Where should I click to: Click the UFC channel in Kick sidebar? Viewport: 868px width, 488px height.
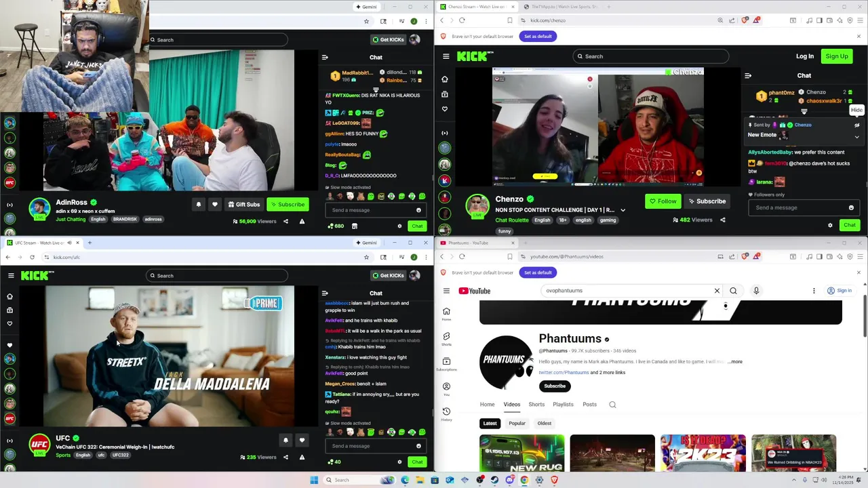click(x=9, y=418)
